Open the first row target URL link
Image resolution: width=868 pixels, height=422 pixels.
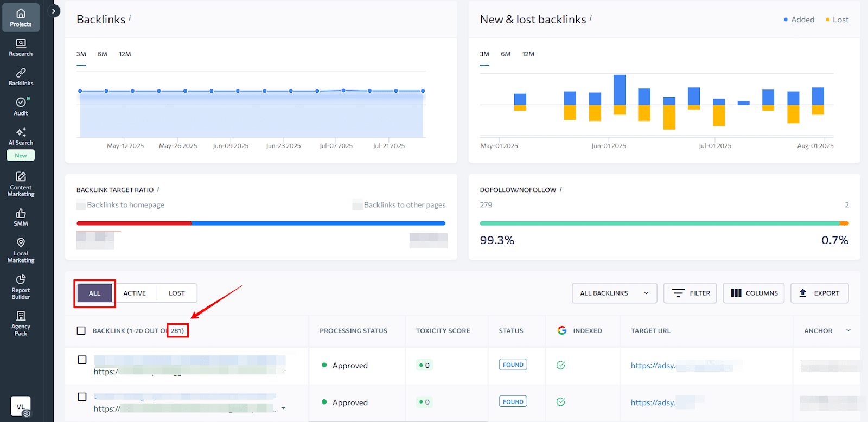(654, 366)
